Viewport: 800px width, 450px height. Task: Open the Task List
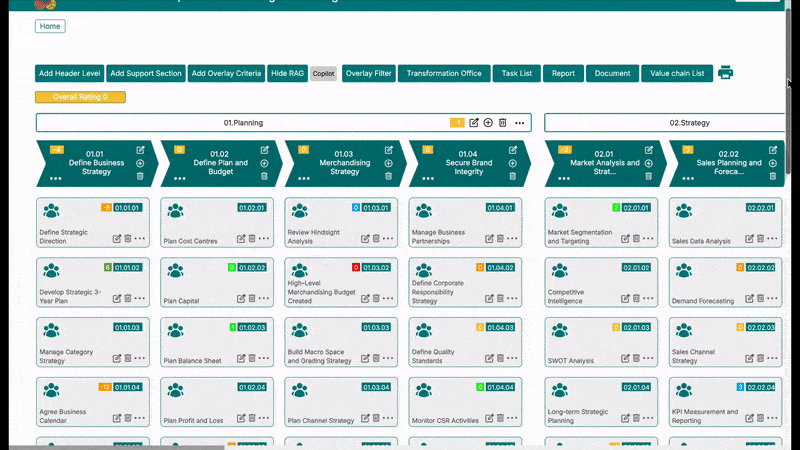point(516,73)
